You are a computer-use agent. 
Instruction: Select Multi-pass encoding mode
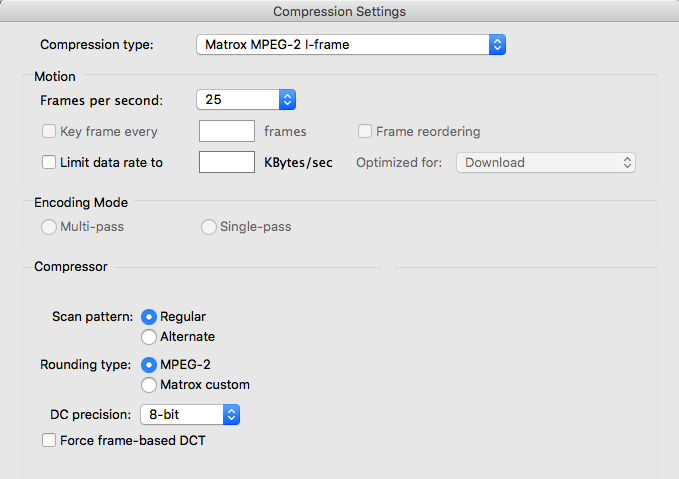click(x=49, y=227)
